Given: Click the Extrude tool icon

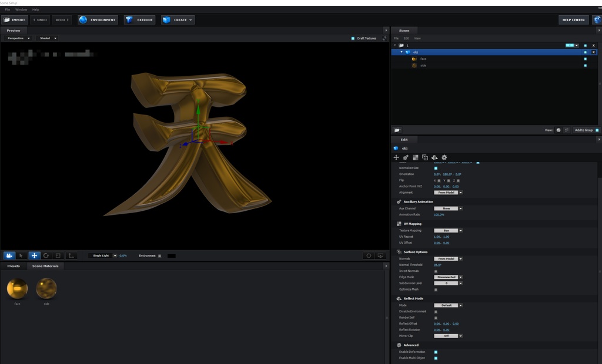Looking at the screenshot, I should point(129,20).
